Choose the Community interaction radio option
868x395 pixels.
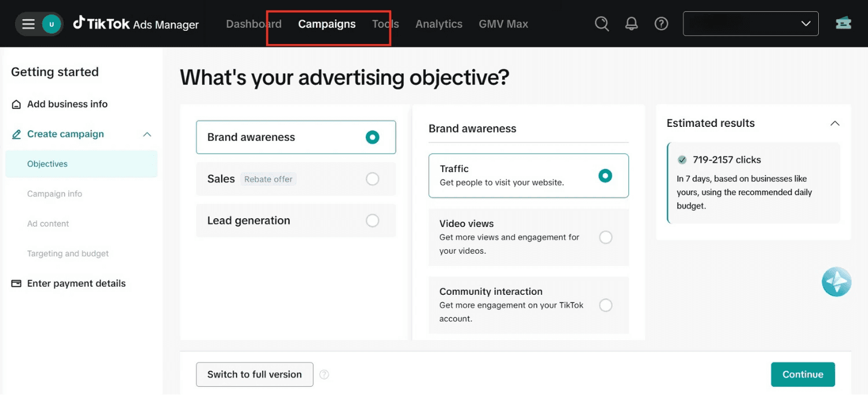point(605,305)
